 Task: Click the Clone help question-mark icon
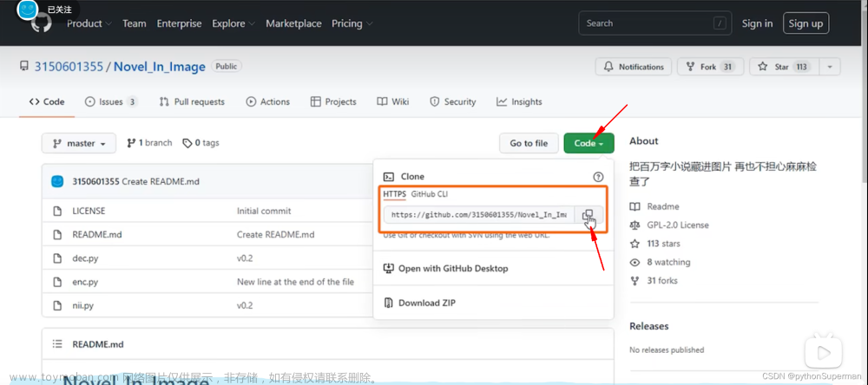point(598,177)
